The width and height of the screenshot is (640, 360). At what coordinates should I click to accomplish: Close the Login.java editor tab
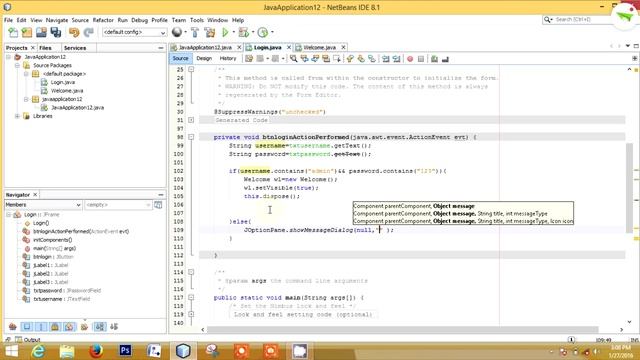click(289, 47)
